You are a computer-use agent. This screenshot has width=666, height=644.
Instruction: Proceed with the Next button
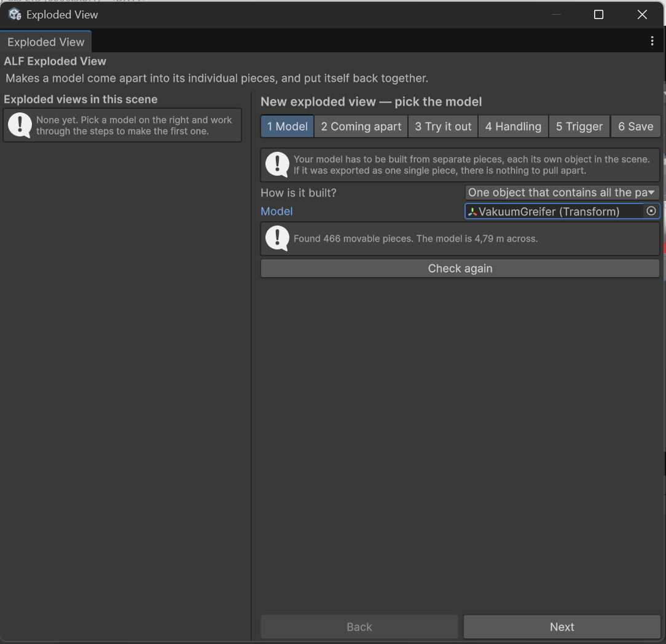[562, 627]
